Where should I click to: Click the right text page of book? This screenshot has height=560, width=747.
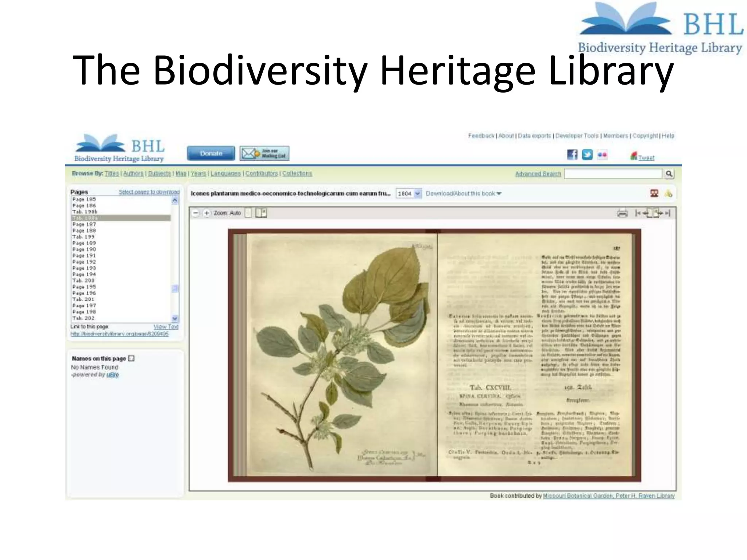click(x=535, y=355)
